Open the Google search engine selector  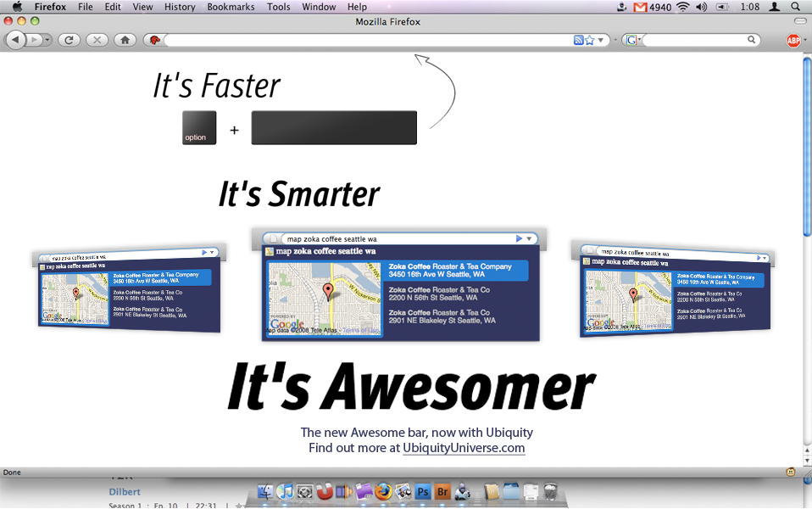(x=633, y=40)
